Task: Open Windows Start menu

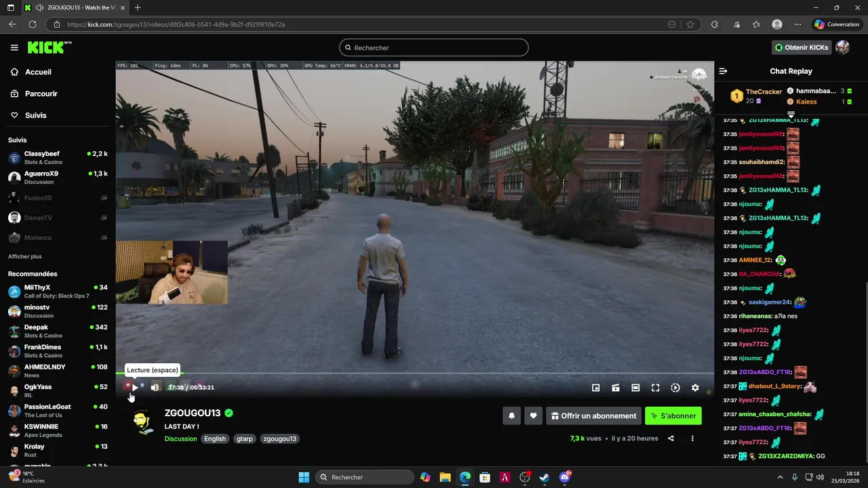Action: 304,477
